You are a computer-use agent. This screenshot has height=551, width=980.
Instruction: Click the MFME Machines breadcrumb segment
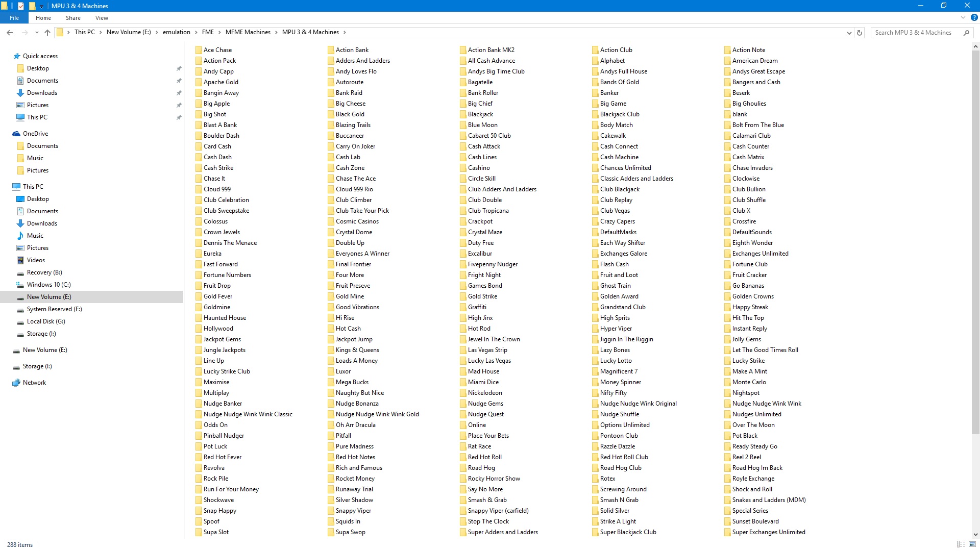click(248, 32)
